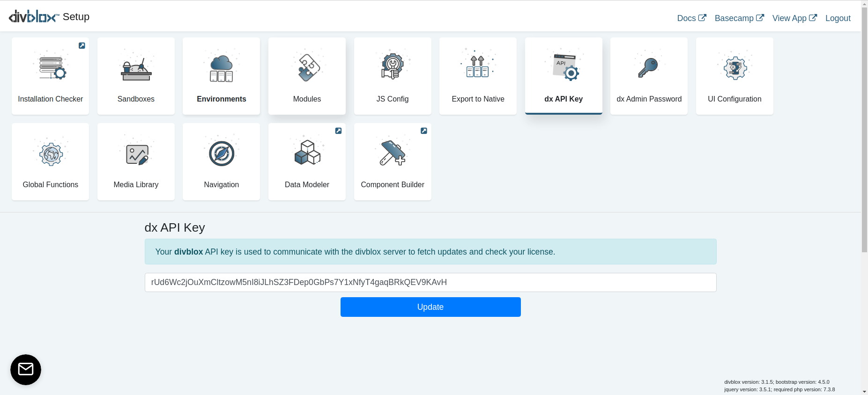Select the Media Library label

[136, 185]
